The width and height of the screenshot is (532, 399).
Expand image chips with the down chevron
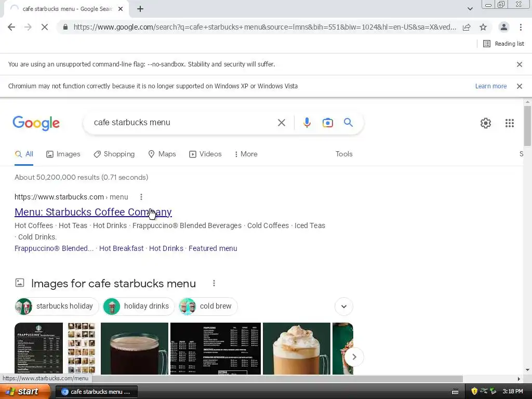(x=344, y=307)
